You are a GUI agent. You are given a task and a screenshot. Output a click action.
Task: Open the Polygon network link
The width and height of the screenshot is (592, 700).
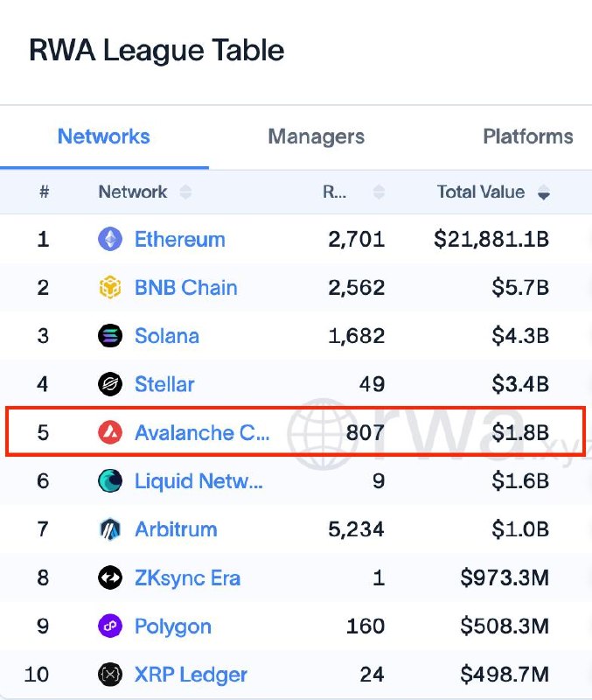173,626
